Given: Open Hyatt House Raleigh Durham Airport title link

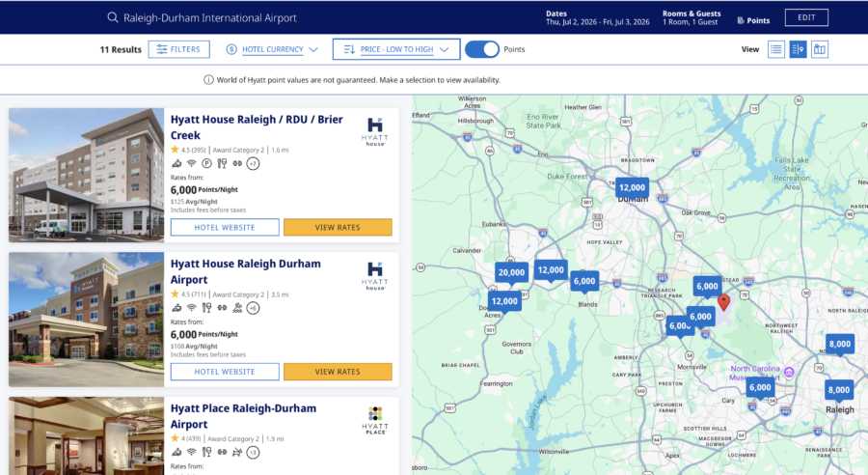Looking at the screenshot, I should click(x=245, y=271).
